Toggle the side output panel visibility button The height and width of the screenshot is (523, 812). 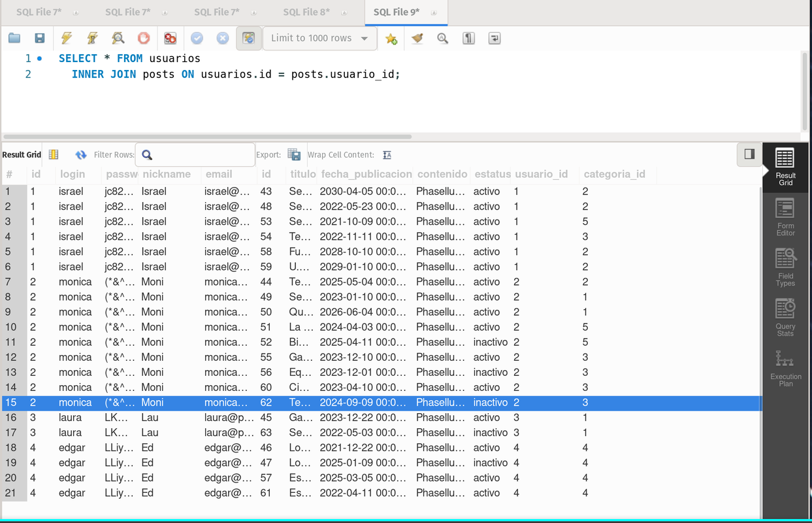(x=749, y=154)
